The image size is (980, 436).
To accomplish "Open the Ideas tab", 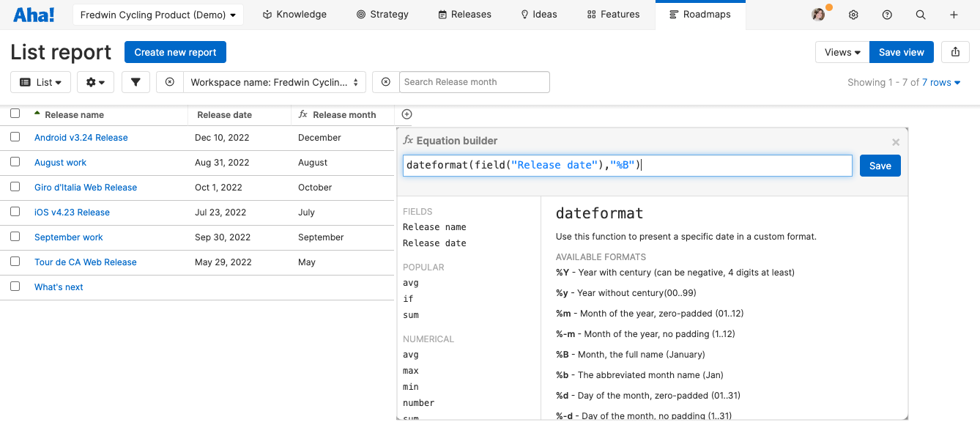I will [538, 15].
